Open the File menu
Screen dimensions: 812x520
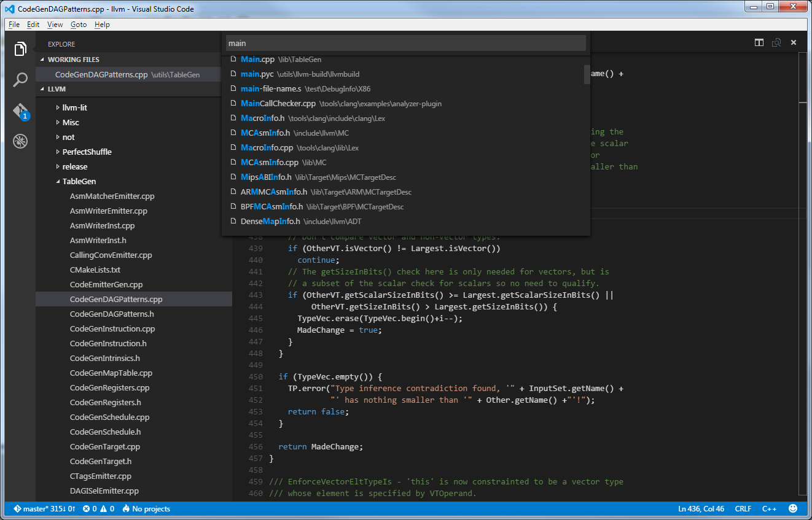pos(14,24)
